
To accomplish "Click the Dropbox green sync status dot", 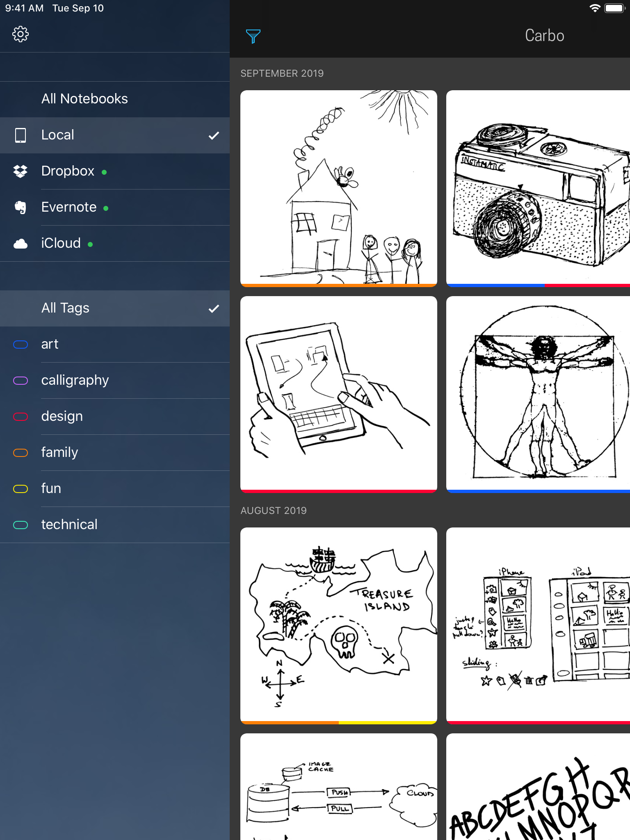I will click(104, 172).
